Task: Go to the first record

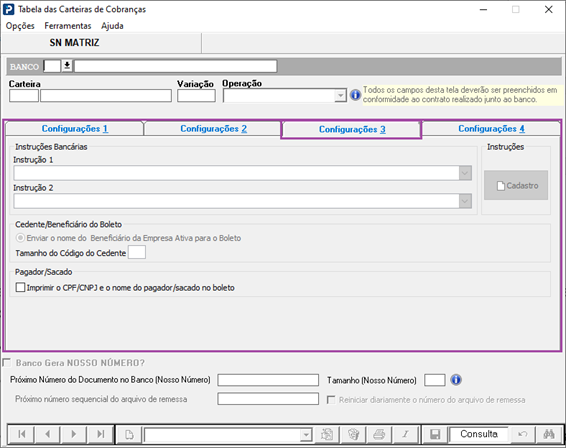Action: (21, 434)
